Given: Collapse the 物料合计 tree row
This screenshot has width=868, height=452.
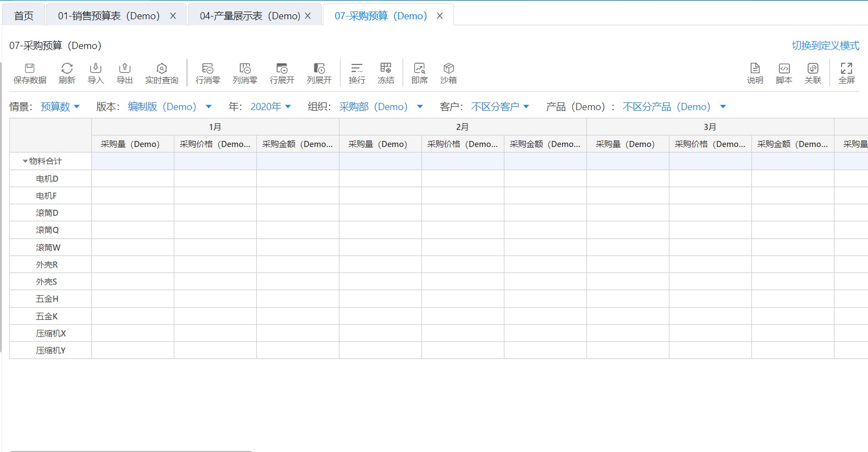Looking at the screenshot, I should click(x=25, y=161).
